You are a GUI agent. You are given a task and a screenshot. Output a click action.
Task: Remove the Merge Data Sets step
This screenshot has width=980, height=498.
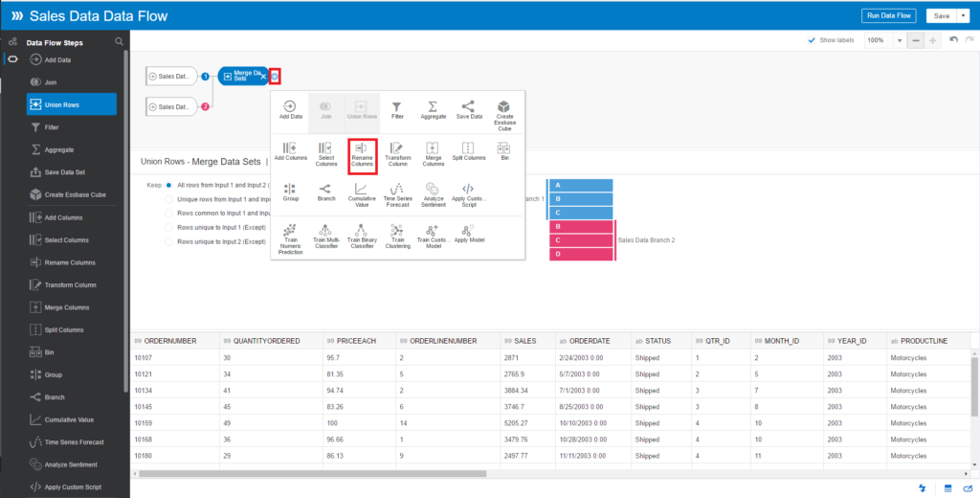coord(264,77)
